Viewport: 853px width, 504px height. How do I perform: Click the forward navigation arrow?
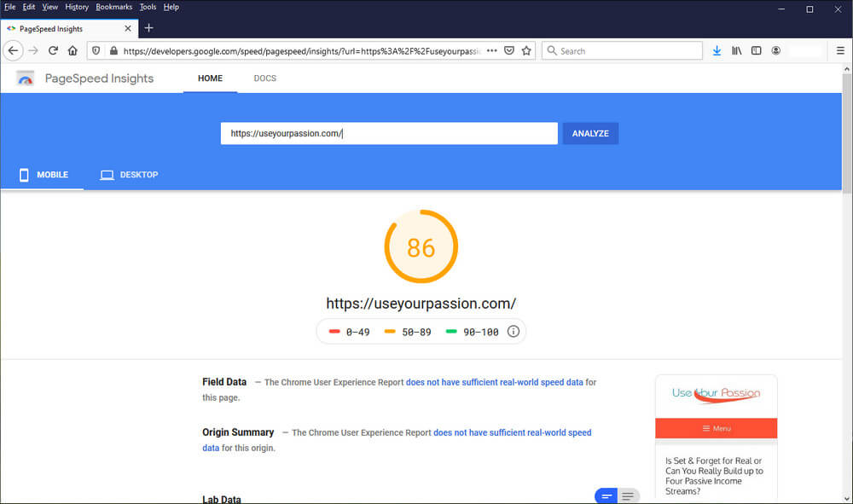point(33,50)
